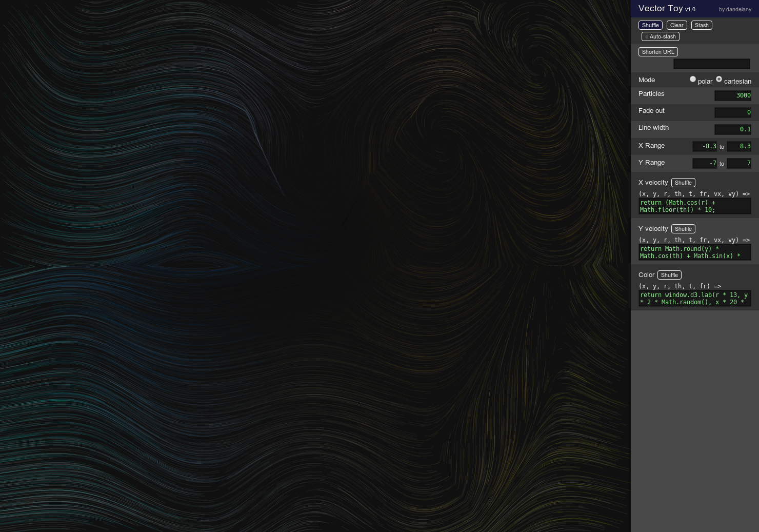Image resolution: width=759 pixels, height=532 pixels.
Task: Click the Y Range minimum field
Action: pos(705,163)
